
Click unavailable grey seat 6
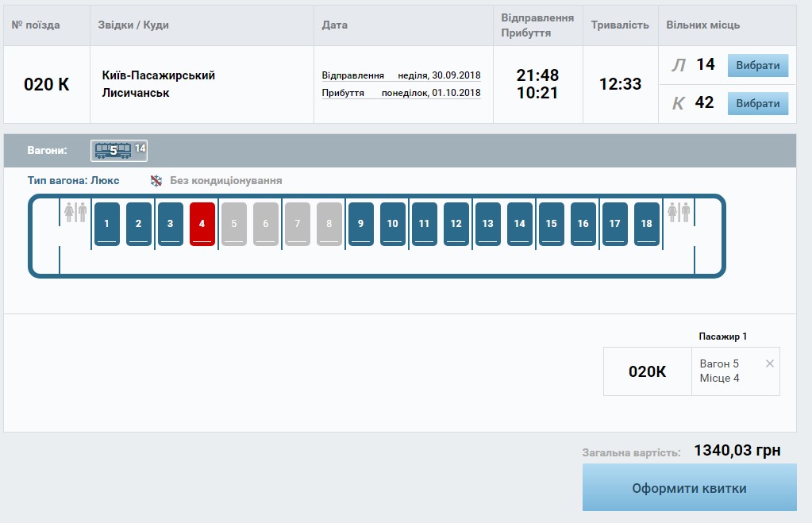point(265,224)
